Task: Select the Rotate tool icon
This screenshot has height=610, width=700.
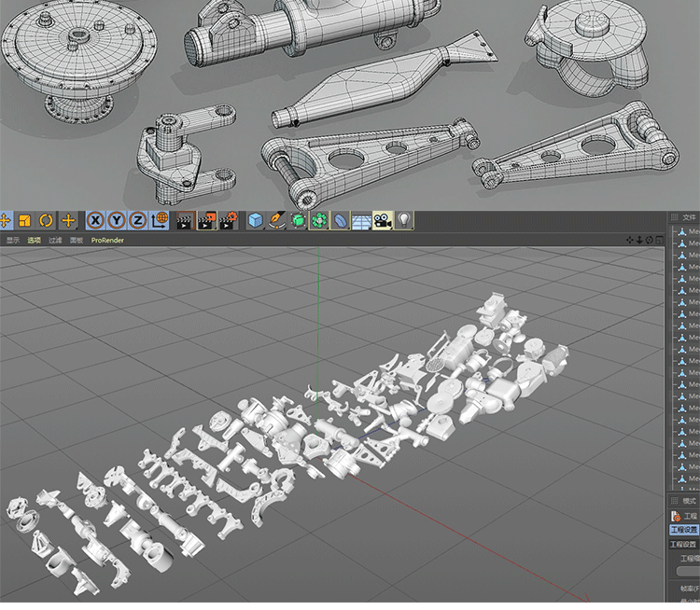Action: tap(46, 221)
